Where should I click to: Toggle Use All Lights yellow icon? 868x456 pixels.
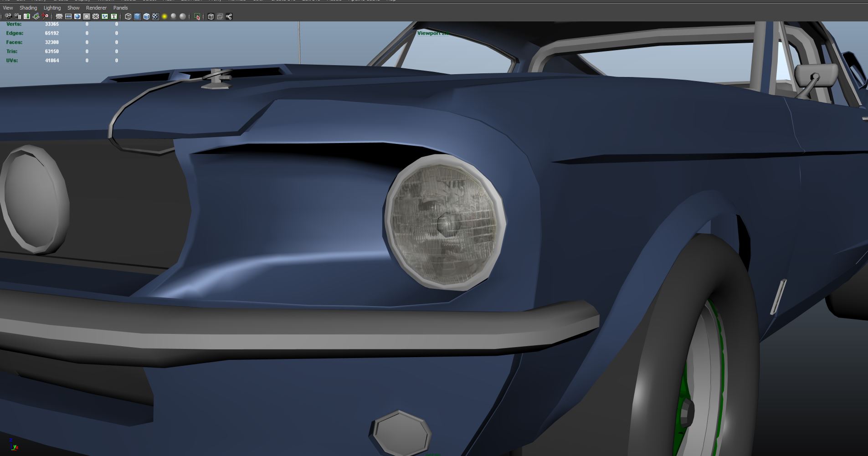(x=164, y=16)
